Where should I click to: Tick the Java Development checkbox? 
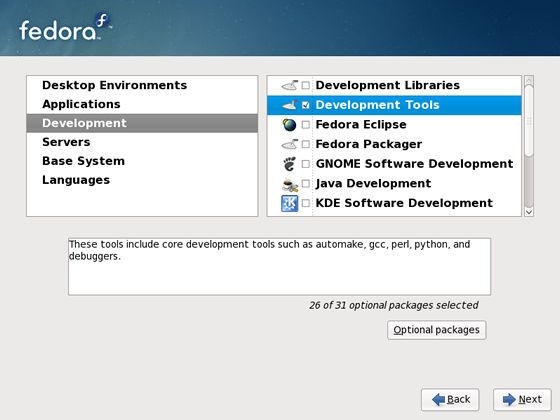306,184
